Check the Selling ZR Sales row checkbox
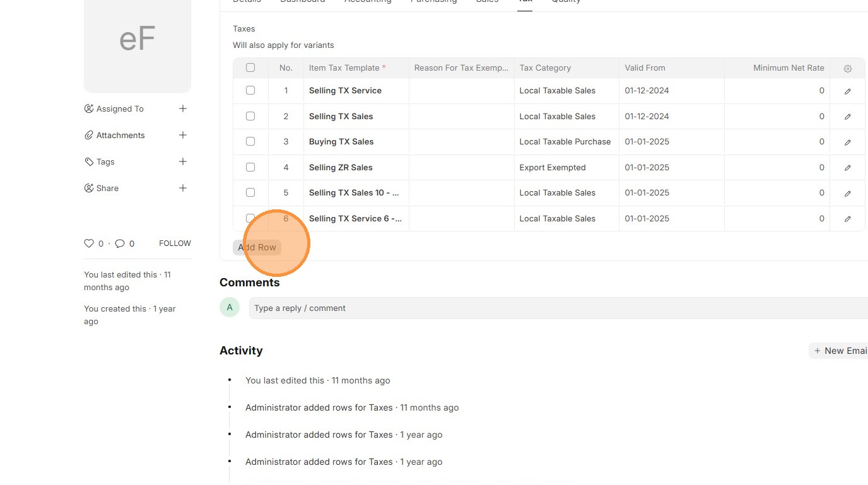This screenshot has width=868, height=485. pos(250,167)
